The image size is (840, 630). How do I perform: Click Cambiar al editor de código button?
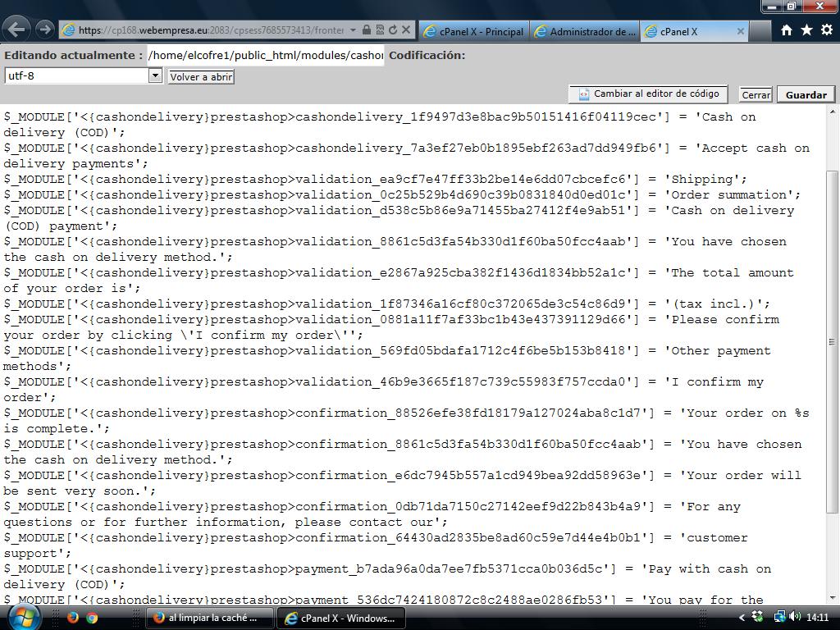[x=648, y=94]
